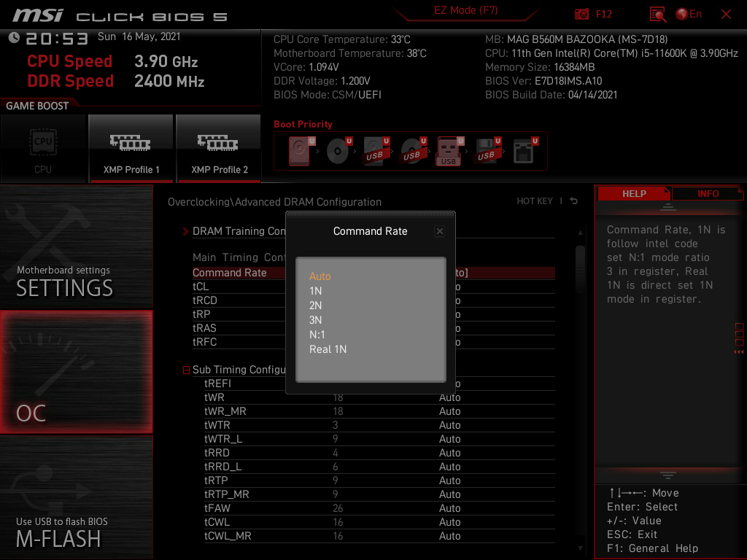Select the highlighted USB key boot icon

449,151
